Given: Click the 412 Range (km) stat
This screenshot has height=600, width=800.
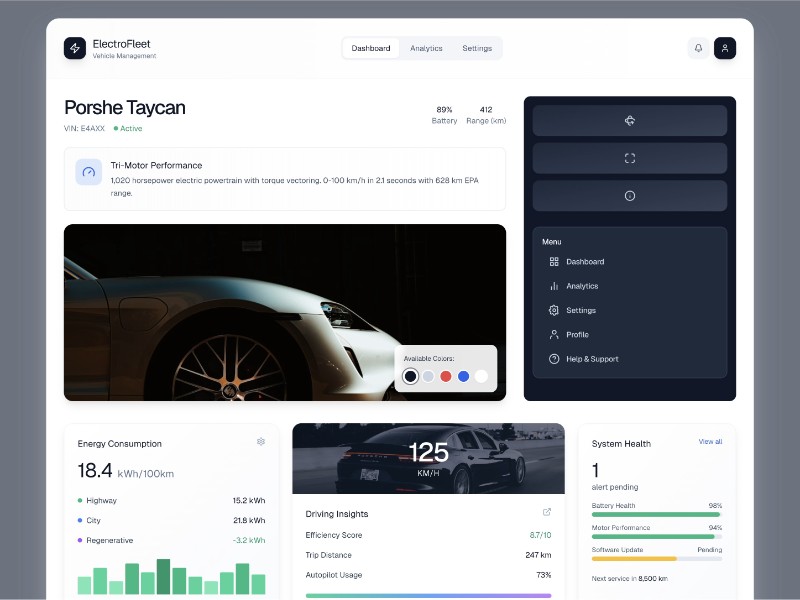Looking at the screenshot, I should coord(486,115).
